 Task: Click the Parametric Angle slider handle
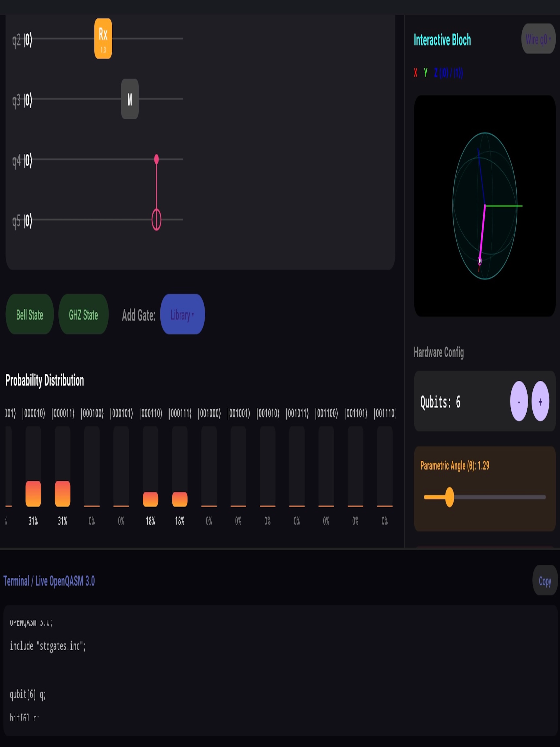449,497
